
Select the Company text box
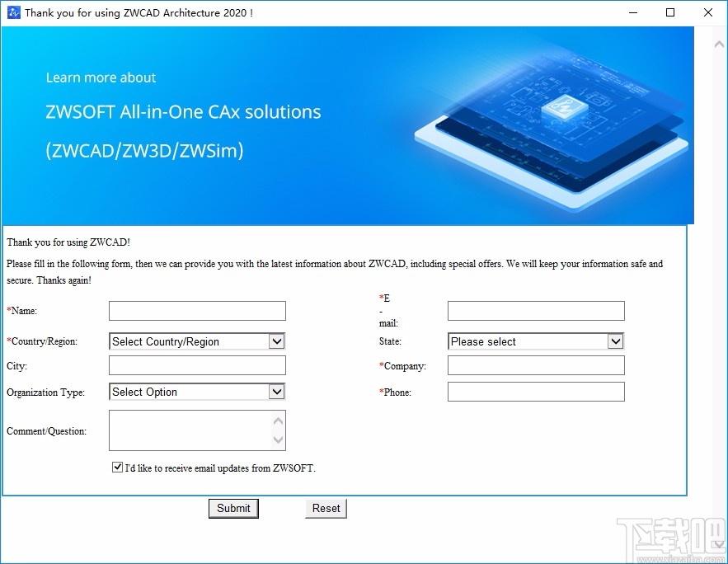point(536,365)
